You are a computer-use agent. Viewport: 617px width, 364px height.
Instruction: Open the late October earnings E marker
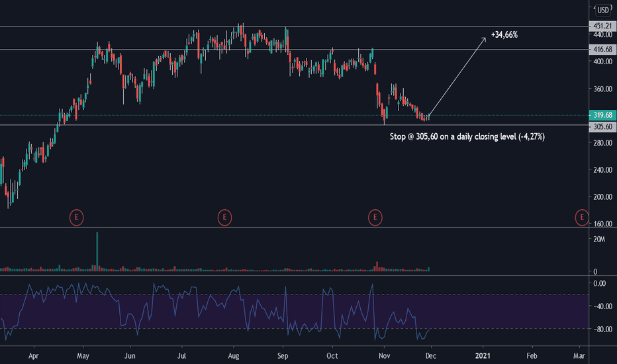tap(375, 217)
